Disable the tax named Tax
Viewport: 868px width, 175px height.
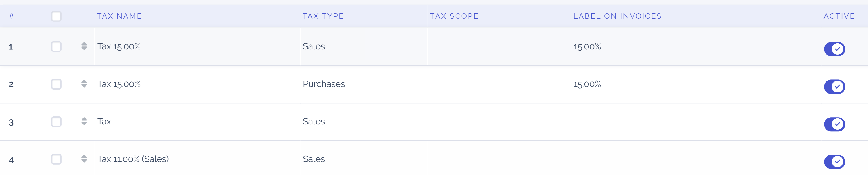pyautogui.click(x=835, y=124)
